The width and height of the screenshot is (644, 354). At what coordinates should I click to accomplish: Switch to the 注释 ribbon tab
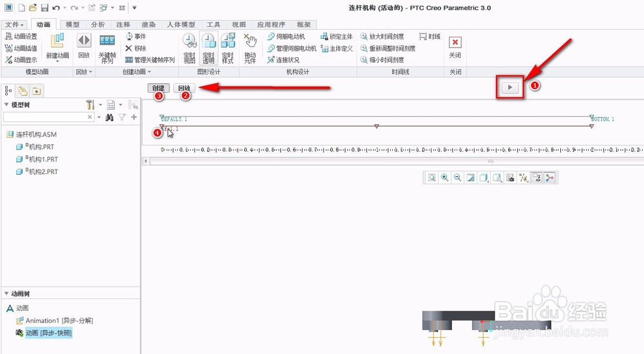tap(123, 25)
